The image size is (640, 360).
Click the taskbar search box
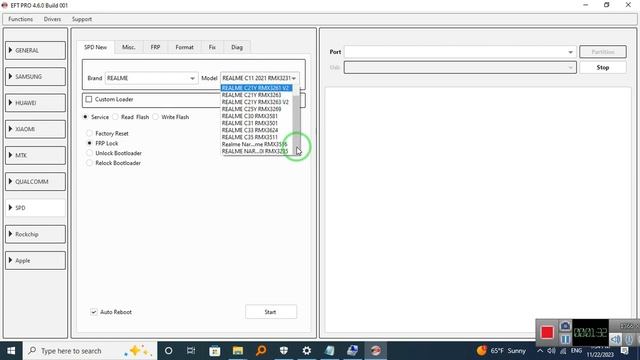pos(90,351)
